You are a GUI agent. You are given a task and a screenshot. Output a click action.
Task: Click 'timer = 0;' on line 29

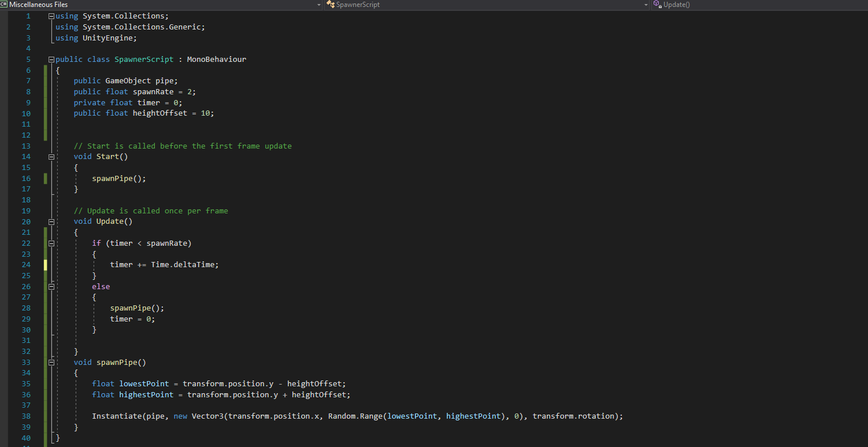pyautogui.click(x=133, y=319)
